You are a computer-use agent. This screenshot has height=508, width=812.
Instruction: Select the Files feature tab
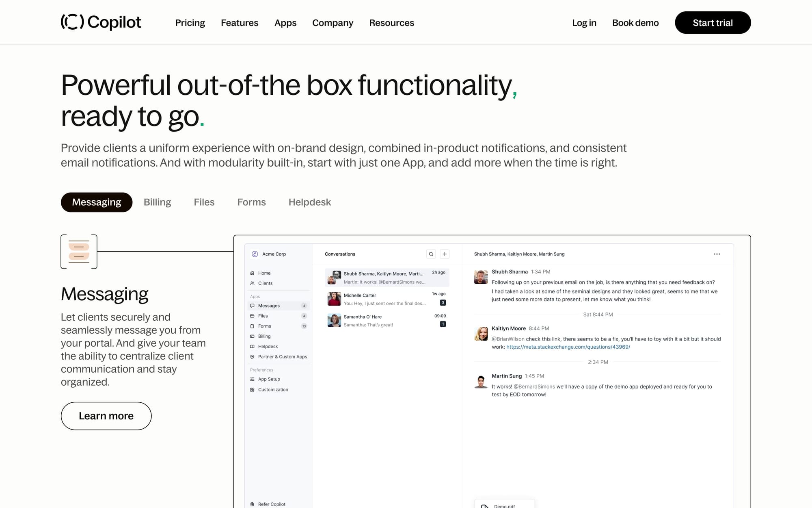(x=204, y=202)
